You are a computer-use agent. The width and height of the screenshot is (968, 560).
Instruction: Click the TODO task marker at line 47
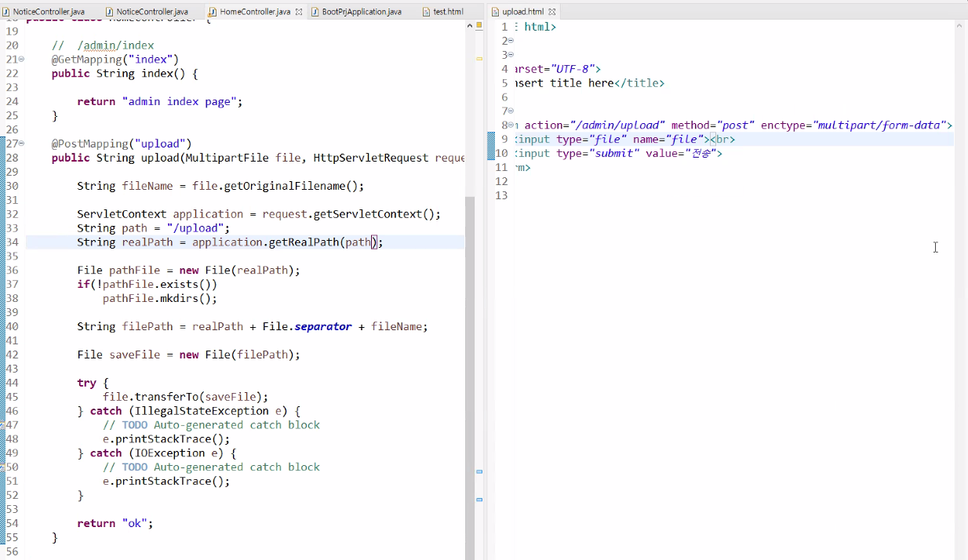(x=3, y=424)
